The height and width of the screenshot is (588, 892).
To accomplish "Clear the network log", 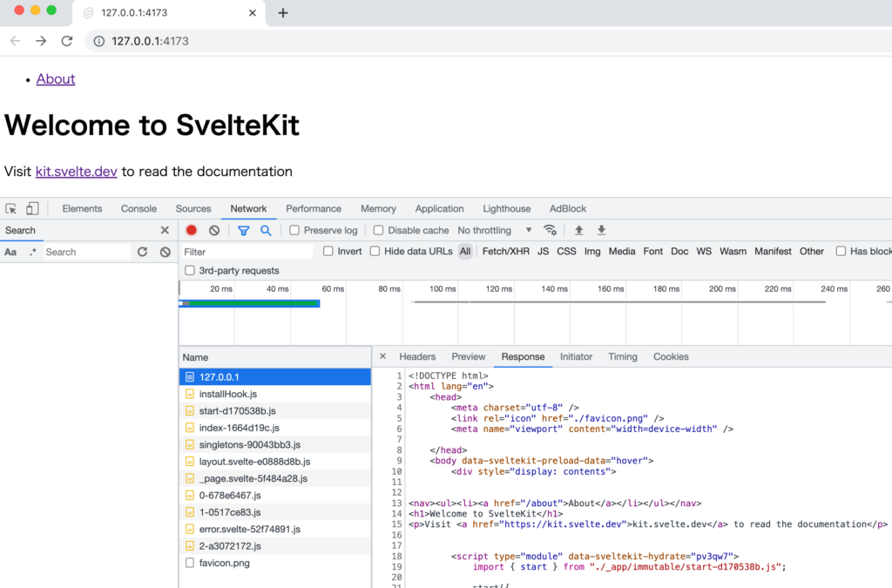I will click(214, 230).
